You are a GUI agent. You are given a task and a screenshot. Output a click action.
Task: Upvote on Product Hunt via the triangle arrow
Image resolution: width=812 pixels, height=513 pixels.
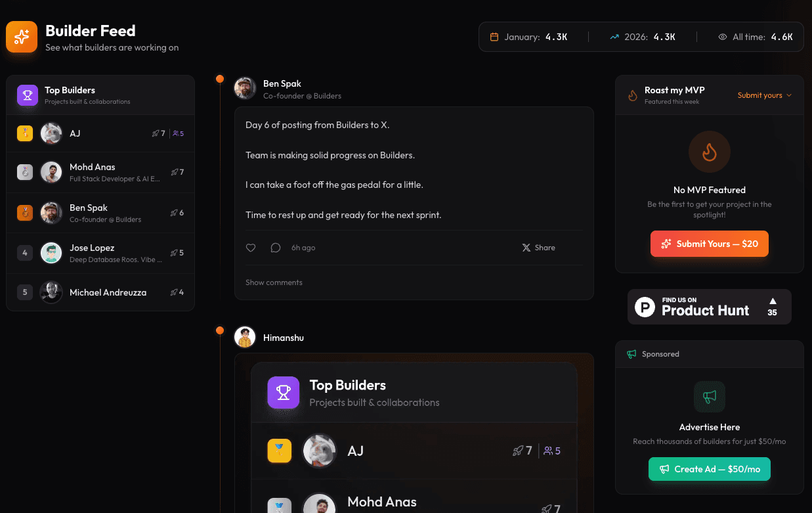773,301
